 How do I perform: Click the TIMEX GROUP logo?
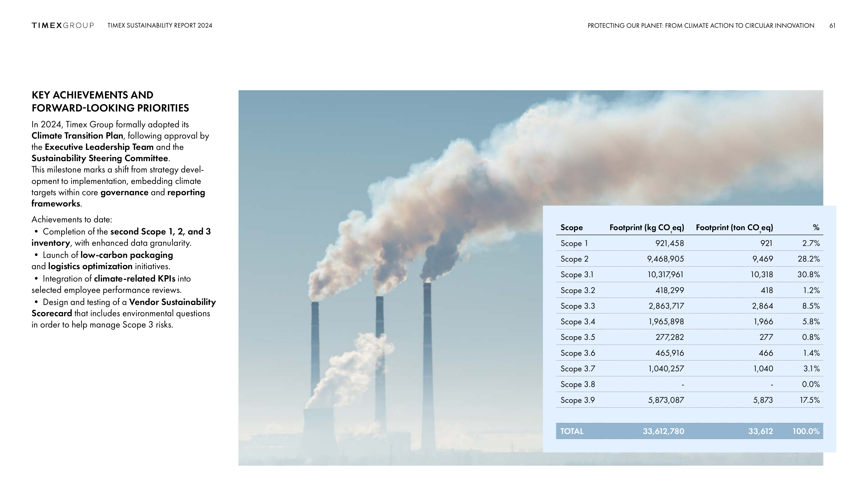[63, 26]
